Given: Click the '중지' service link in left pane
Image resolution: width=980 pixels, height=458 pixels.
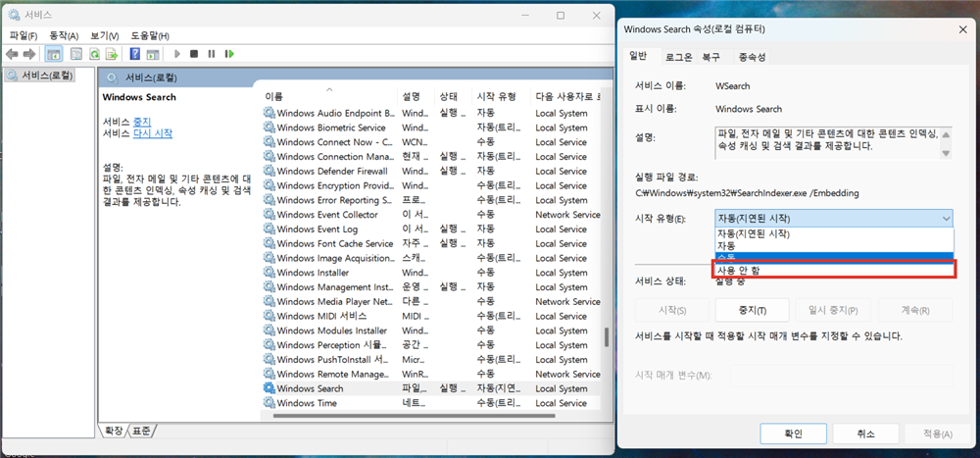Looking at the screenshot, I should tap(142, 122).
